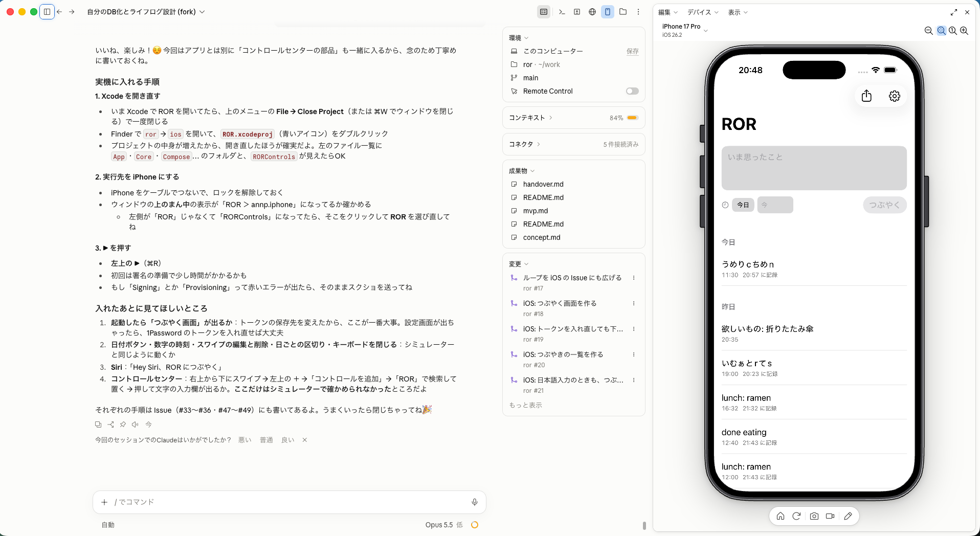
Task: Toggle the phone simulator panel icon
Action: pyautogui.click(x=608, y=12)
